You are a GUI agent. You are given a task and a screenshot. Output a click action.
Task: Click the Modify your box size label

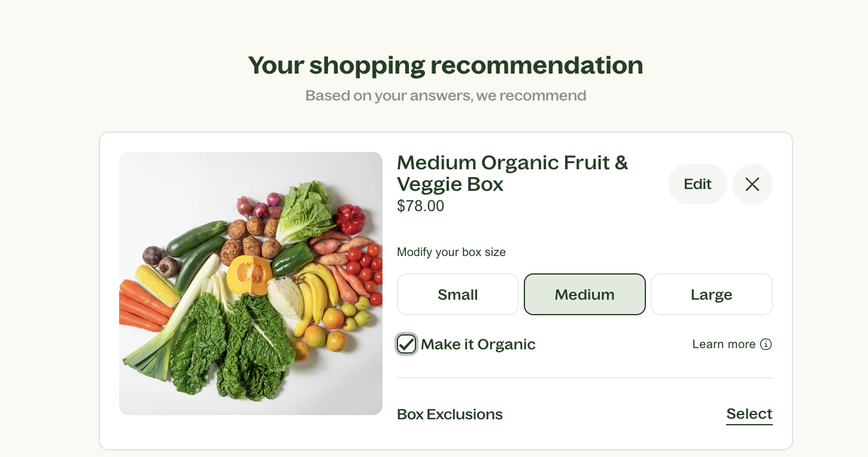coord(451,252)
